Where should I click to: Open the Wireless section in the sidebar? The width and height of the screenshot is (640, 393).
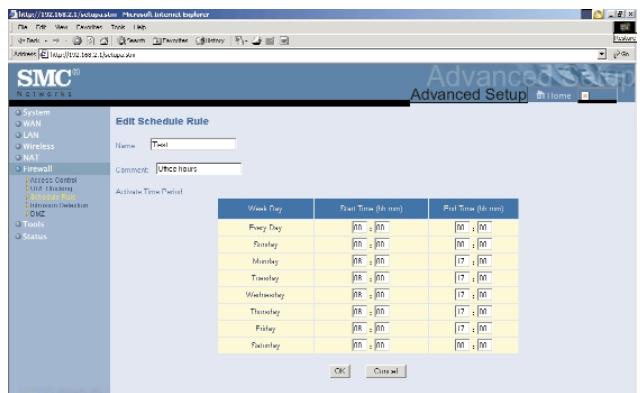coord(38,146)
